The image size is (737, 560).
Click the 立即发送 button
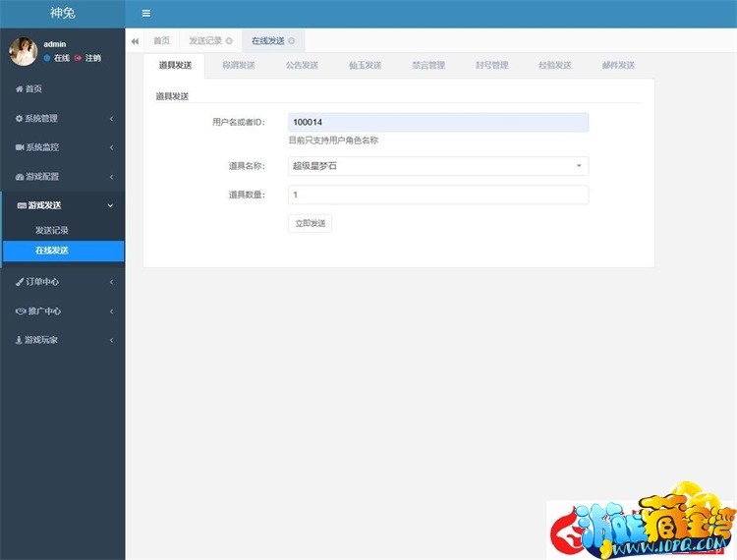[310, 224]
